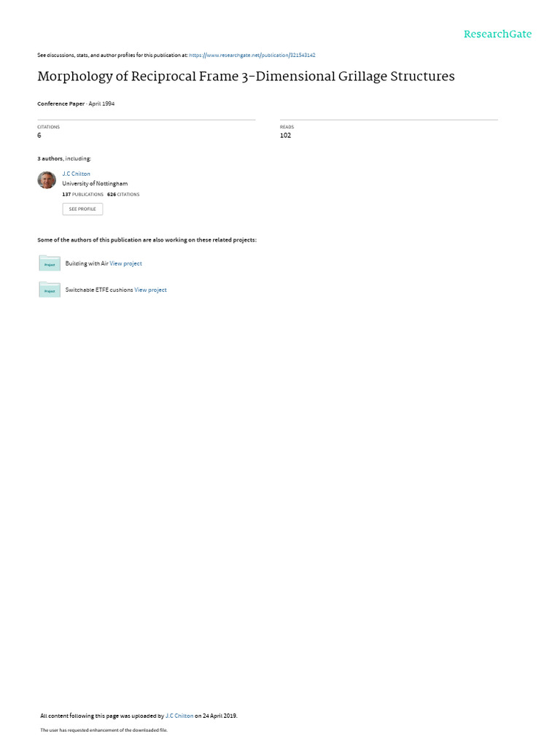The image size is (560, 747).
Task: Open View project link for Building with Air
Action: click(125, 263)
